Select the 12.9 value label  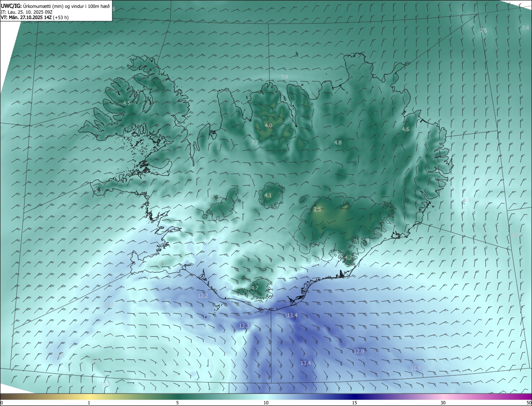[359, 351]
